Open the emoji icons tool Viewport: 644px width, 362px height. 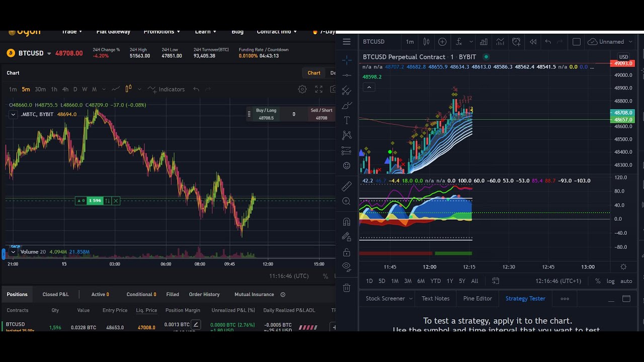point(347,165)
